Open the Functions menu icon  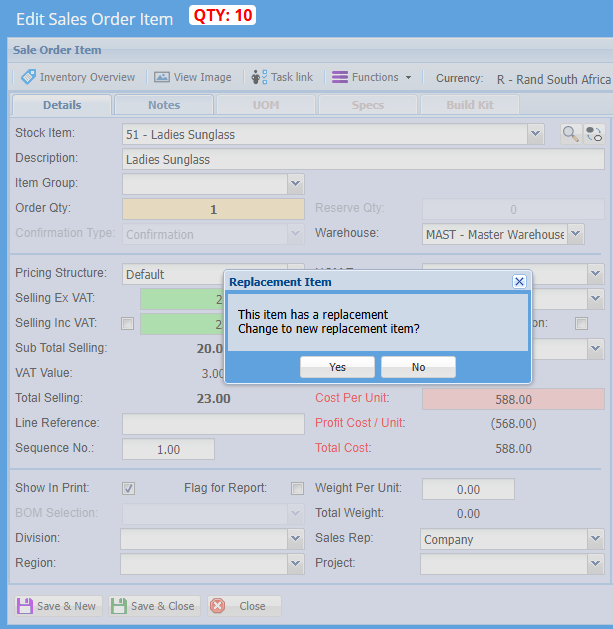(x=340, y=77)
